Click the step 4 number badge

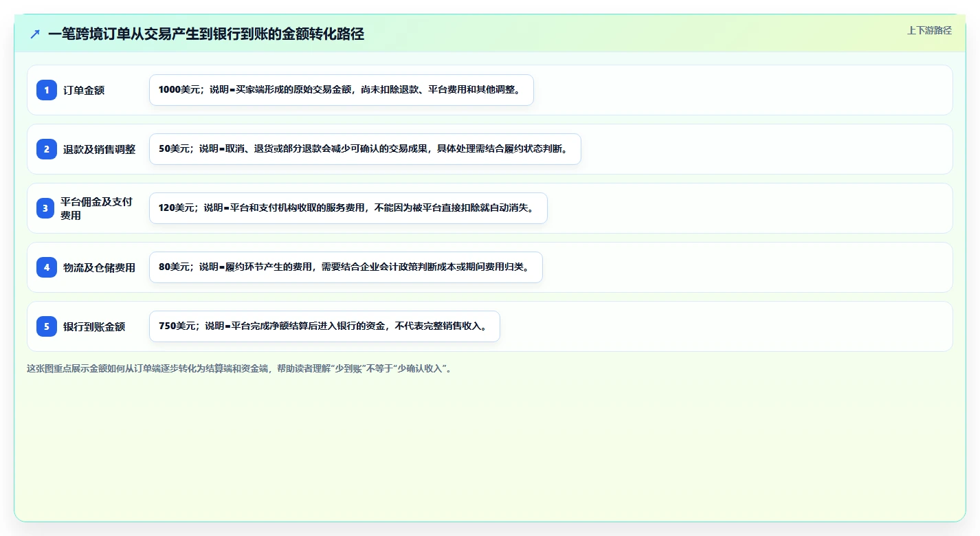point(47,267)
